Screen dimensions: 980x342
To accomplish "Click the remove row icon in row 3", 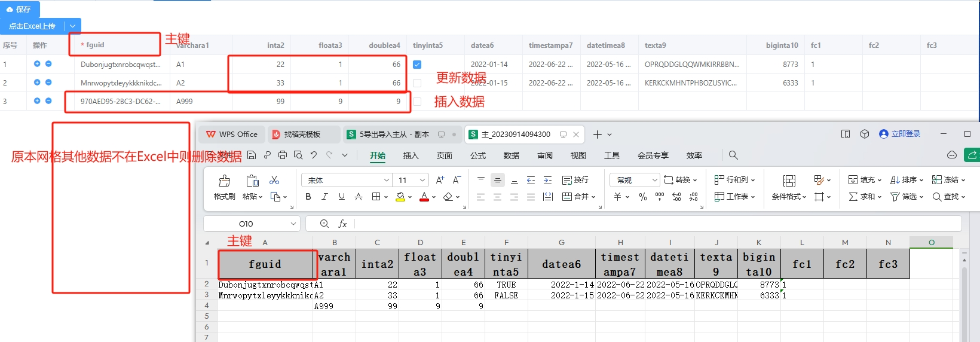I will click(48, 101).
